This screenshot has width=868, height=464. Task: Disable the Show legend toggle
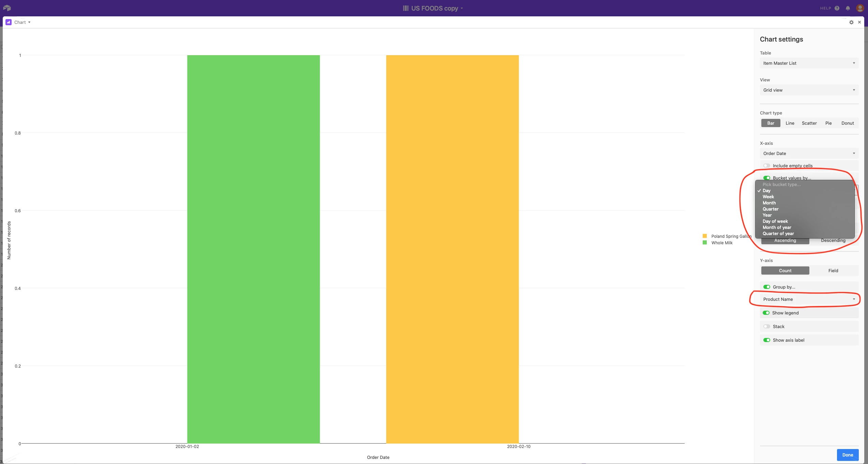[x=766, y=313]
